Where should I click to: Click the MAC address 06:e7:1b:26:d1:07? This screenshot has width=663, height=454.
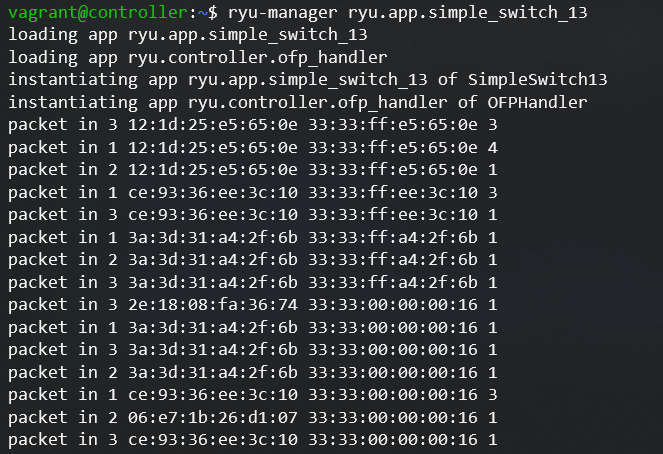[x=213, y=418]
